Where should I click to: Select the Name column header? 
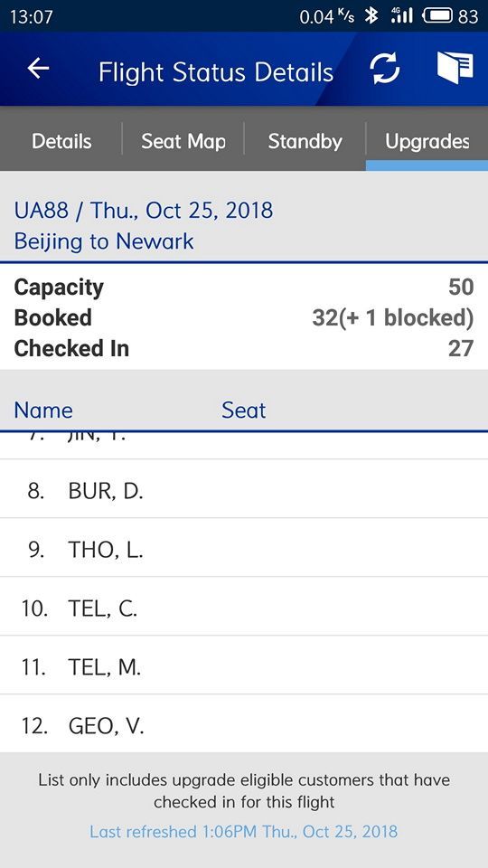pos(43,410)
